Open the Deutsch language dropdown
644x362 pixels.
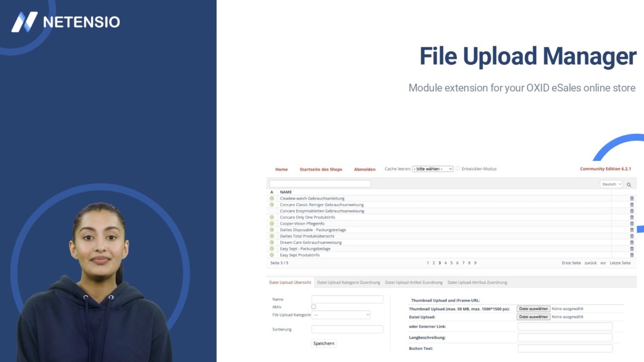coord(611,185)
